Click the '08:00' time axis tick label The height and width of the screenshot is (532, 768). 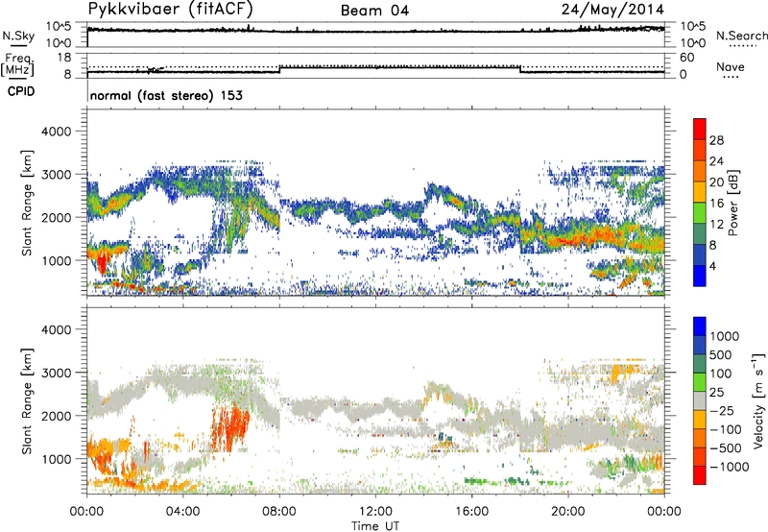click(279, 512)
